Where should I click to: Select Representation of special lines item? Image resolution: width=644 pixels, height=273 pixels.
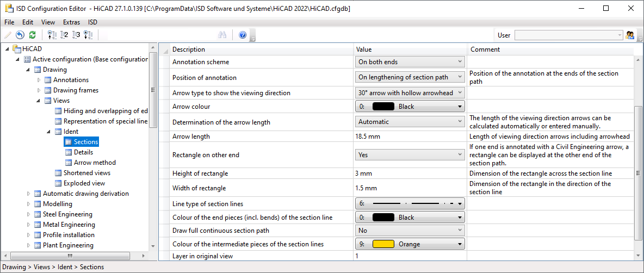point(106,121)
